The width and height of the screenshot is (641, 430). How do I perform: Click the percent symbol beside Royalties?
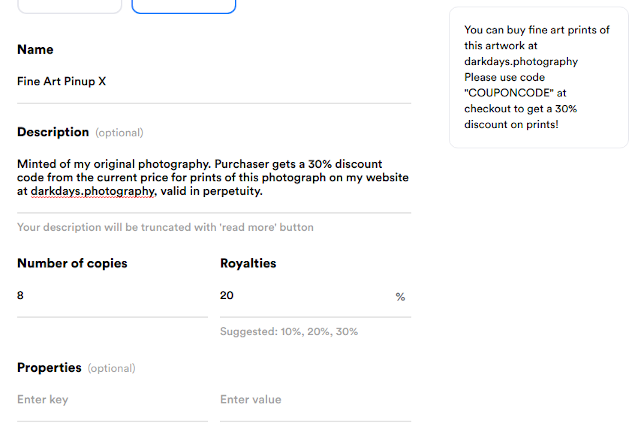click(400, 297)
